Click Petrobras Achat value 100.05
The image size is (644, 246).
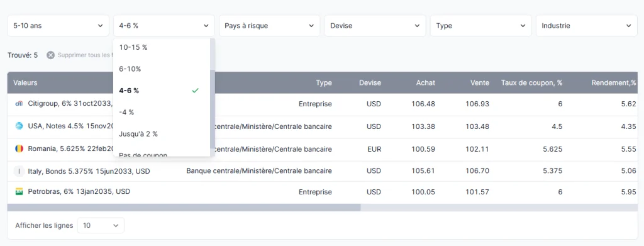tap(423, 192)
